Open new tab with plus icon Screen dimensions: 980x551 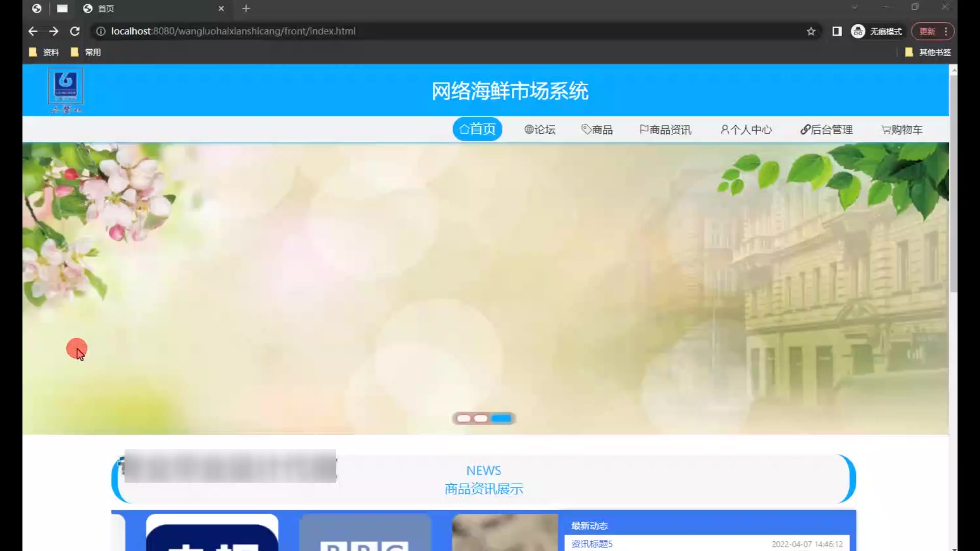246,8
